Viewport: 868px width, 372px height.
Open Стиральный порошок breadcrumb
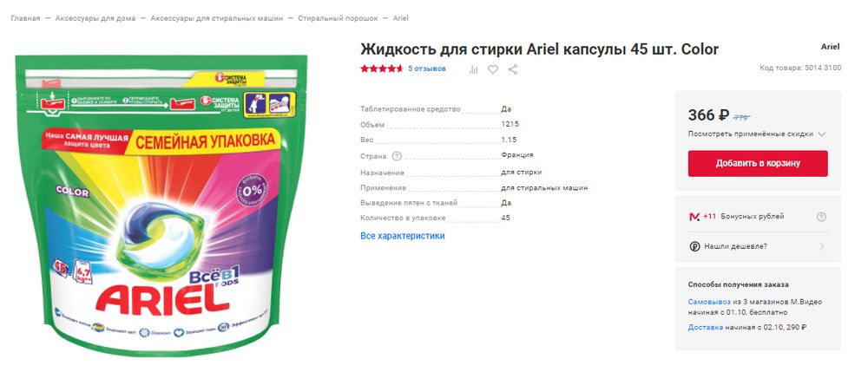(x=338, y=18)
